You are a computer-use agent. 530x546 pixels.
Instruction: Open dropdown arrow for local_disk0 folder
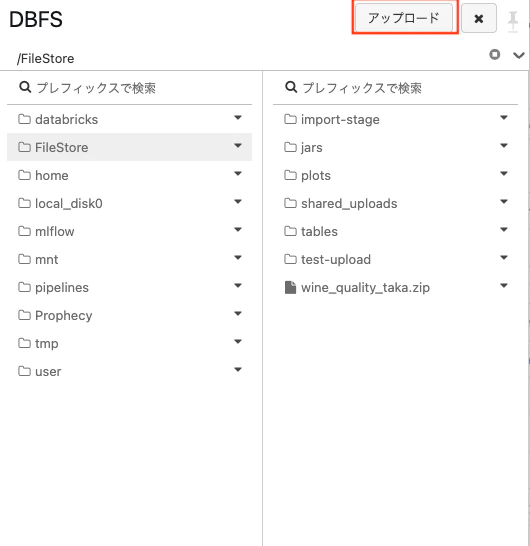(238, 202)
